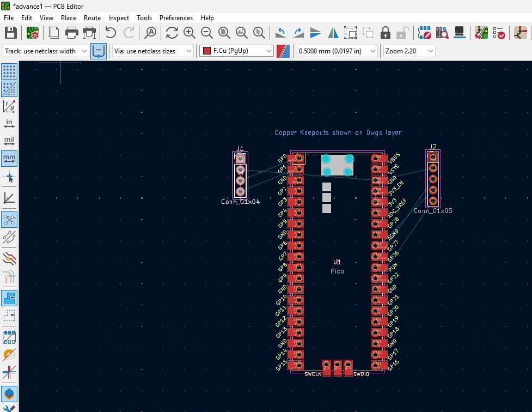Click the layer pair color swatch
This screenshot has width=532, height=412.
[x=283, y=51]
